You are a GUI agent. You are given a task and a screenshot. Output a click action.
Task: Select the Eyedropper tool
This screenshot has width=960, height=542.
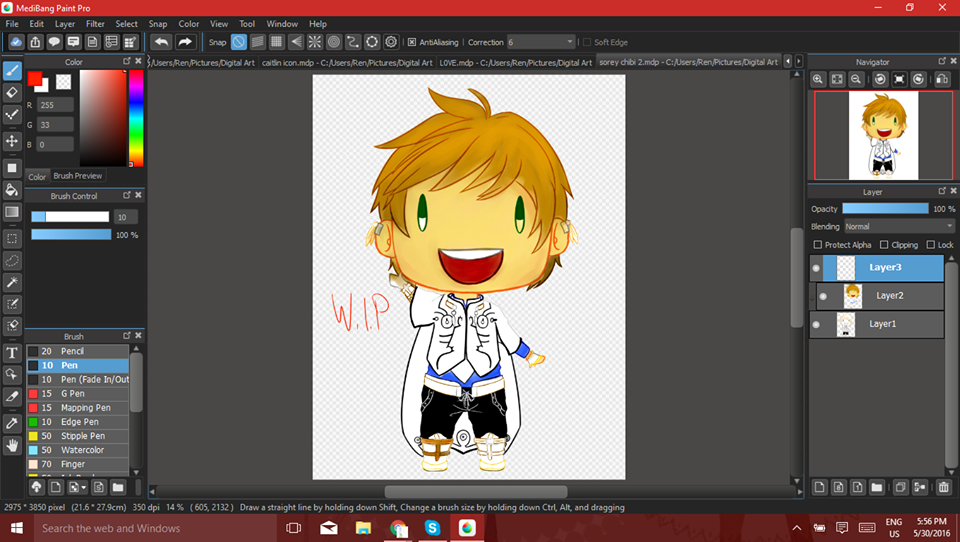tap(12, 423)
